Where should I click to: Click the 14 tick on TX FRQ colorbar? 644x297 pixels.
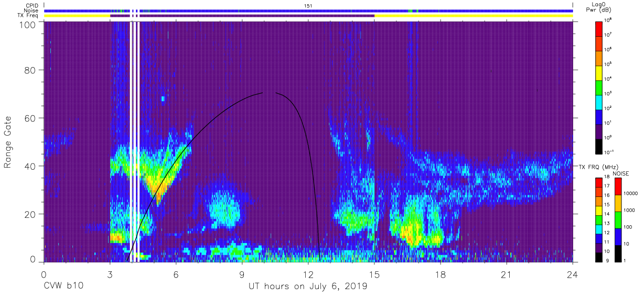coord(607,215)
